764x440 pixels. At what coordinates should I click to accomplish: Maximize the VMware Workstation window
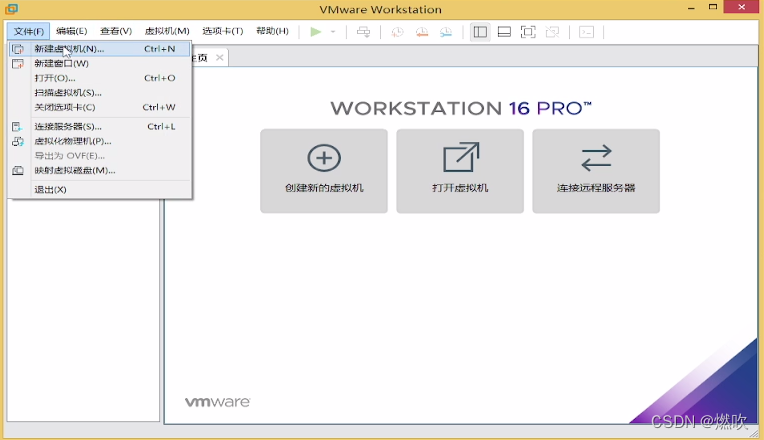(x=713, y=7)
